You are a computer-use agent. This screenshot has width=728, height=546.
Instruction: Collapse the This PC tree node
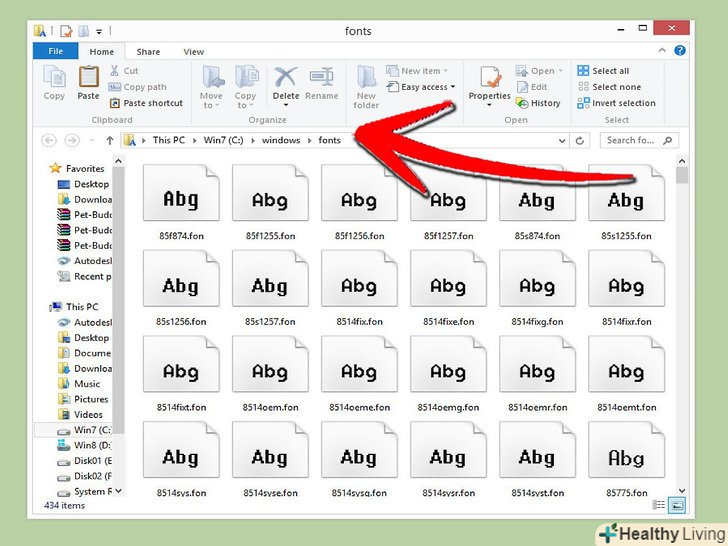click(45, 307)
